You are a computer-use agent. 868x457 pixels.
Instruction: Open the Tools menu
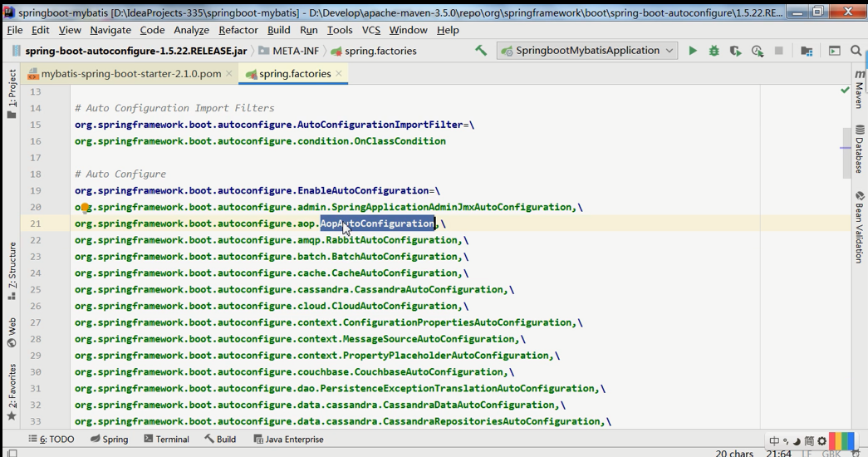click(x=340, y=30)
